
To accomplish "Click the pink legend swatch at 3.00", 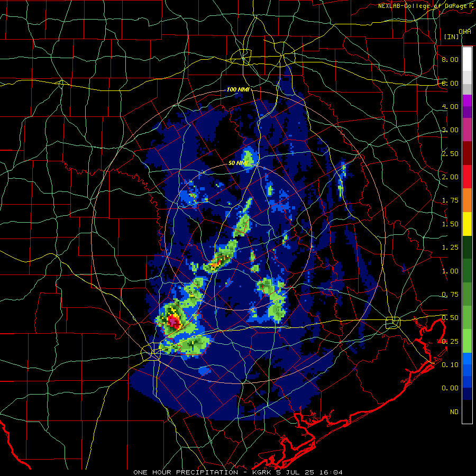I will pyautogui.click(x=467, y=130).
